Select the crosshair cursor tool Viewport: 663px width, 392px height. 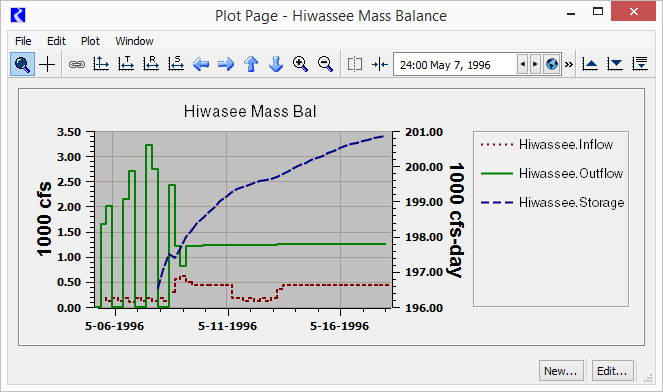pos(47,64)
